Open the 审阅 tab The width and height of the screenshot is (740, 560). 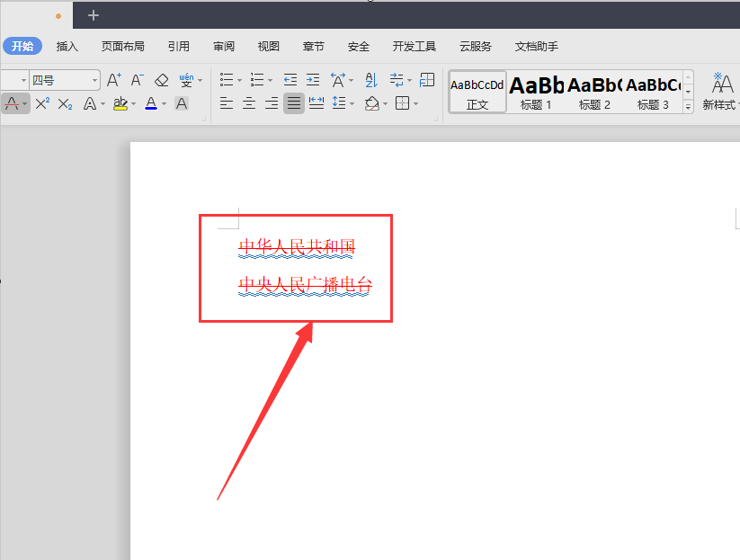click(x=224, y=46)
